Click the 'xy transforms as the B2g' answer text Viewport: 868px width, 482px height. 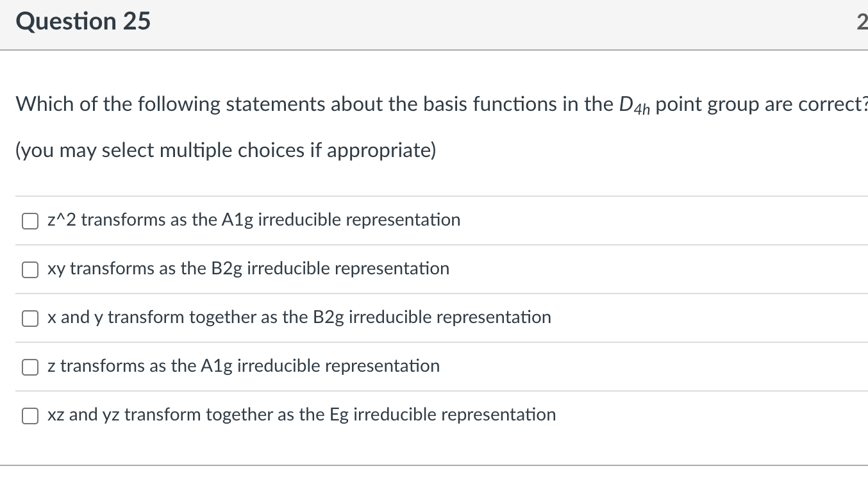click(248, 269)
